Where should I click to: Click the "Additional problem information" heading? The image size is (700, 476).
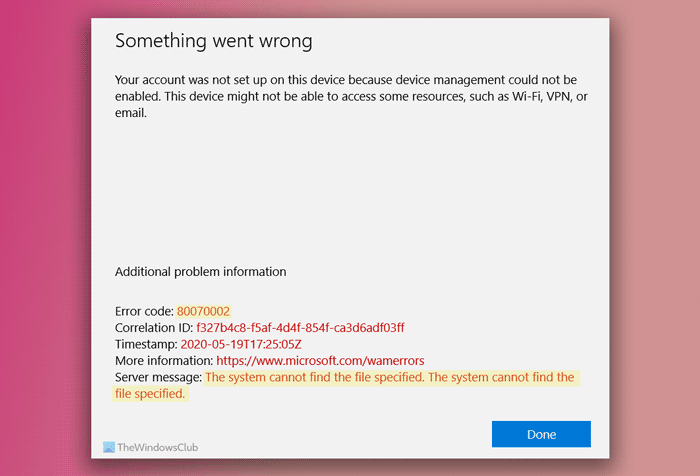[200, 271]
